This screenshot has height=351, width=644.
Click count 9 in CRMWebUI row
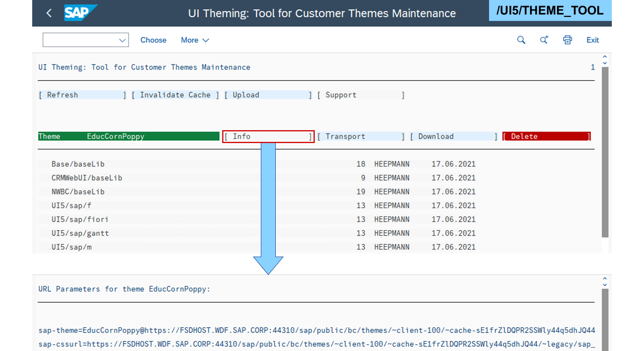click(x=363, y=178)
